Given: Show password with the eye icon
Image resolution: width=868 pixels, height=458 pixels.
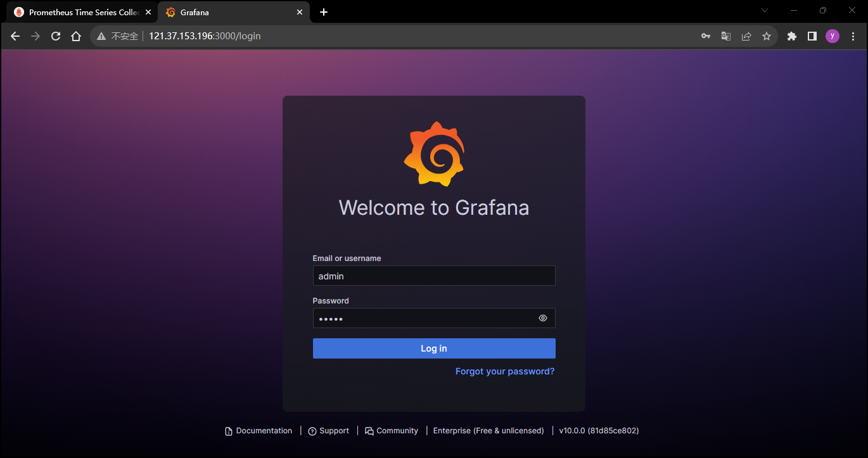Looking at the screenshot, I should point(543,318).
